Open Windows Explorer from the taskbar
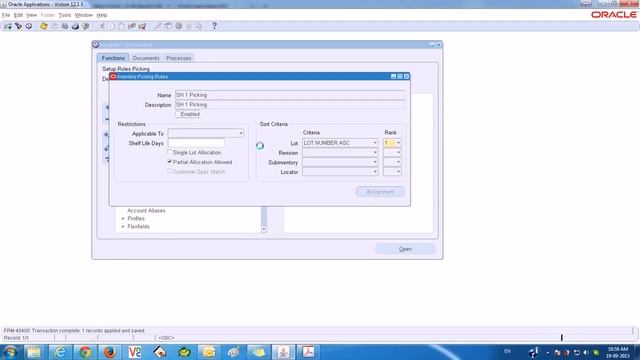Image resolution: width=640 pixels, height=360 pixels. pos(34,352)
